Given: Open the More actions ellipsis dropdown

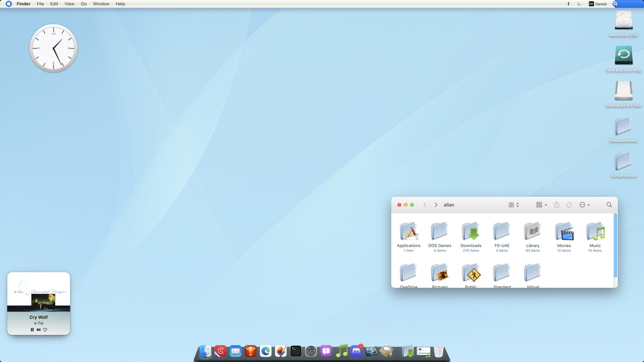Looking at the screenshot, I should 584,205.
